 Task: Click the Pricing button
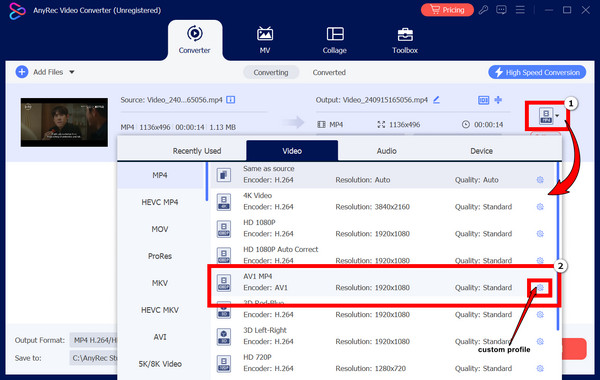(x=447, y=10)
